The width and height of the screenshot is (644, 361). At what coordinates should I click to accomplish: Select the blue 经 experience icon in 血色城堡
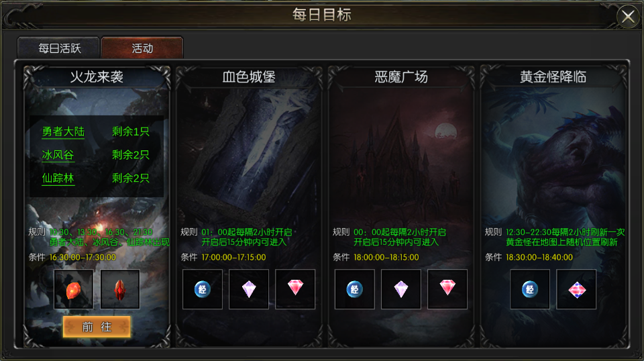(203, 289)
